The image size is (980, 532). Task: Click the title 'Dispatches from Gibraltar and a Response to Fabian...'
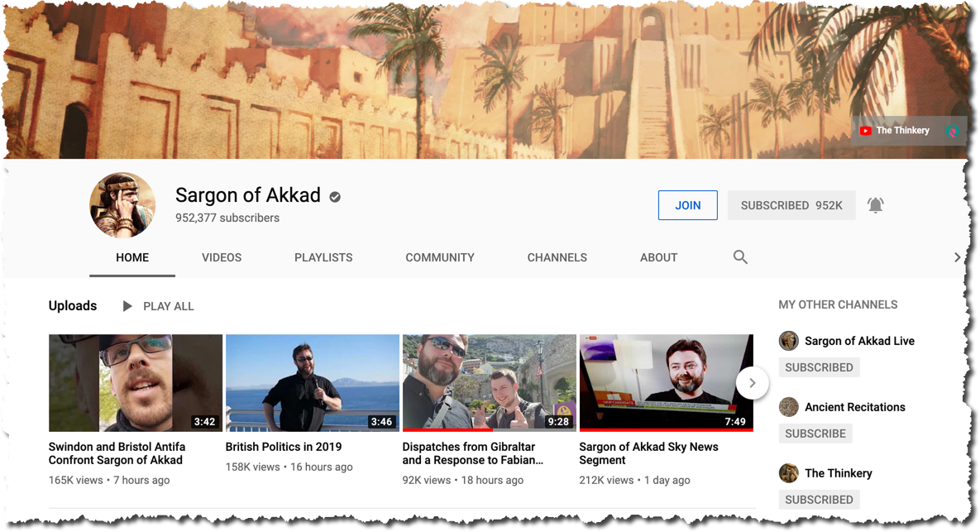[x=472, y=453]
